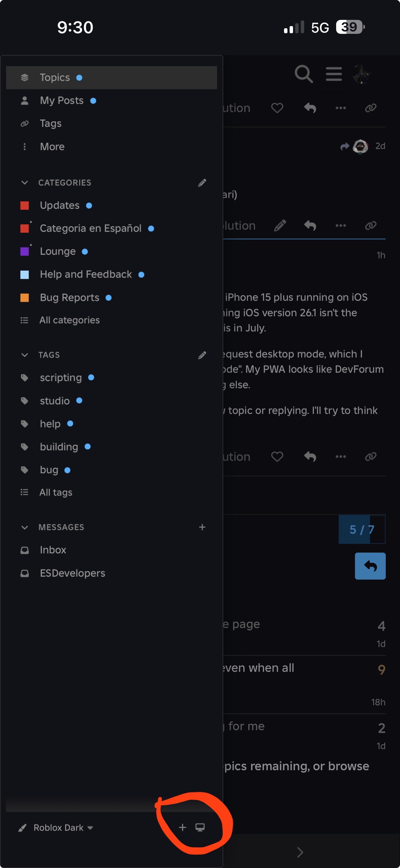Viewport: 400px width, 868px height.
Task: Open the Inbox messages
Action: pos(53,550)
